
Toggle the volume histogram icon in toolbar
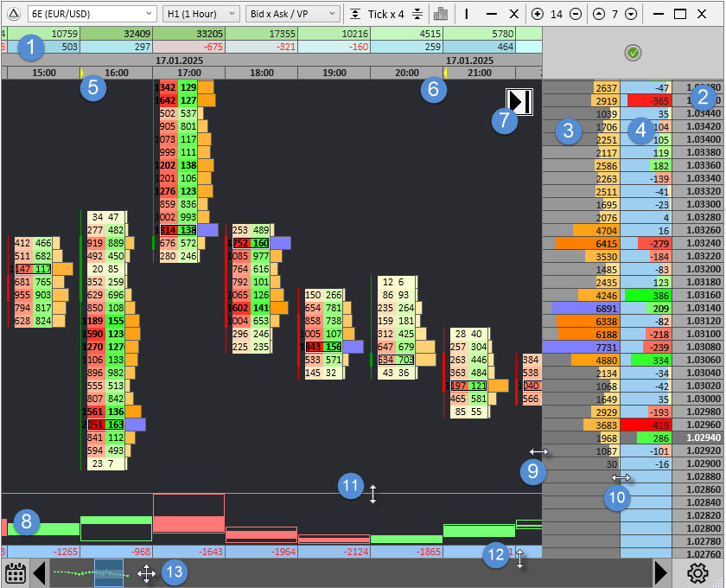coord(441,14)
